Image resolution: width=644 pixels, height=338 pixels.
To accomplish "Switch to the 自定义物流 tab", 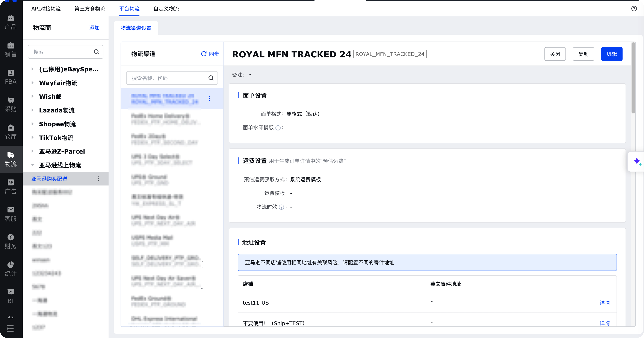I will (166, 9).
